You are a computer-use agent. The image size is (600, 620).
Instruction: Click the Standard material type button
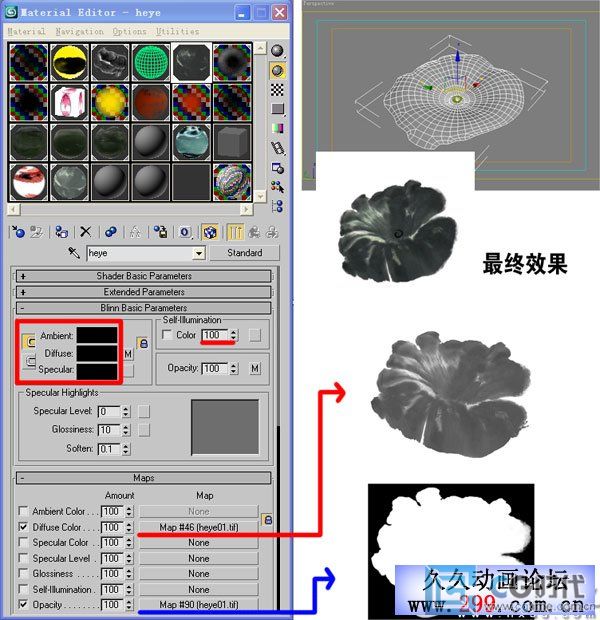(x=244, y=254)
